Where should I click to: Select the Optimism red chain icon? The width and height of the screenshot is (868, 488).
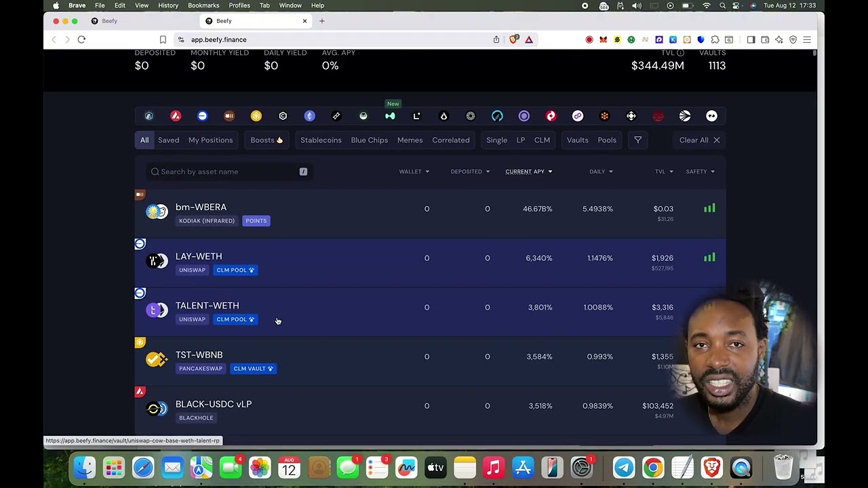(x=551, y=116)
